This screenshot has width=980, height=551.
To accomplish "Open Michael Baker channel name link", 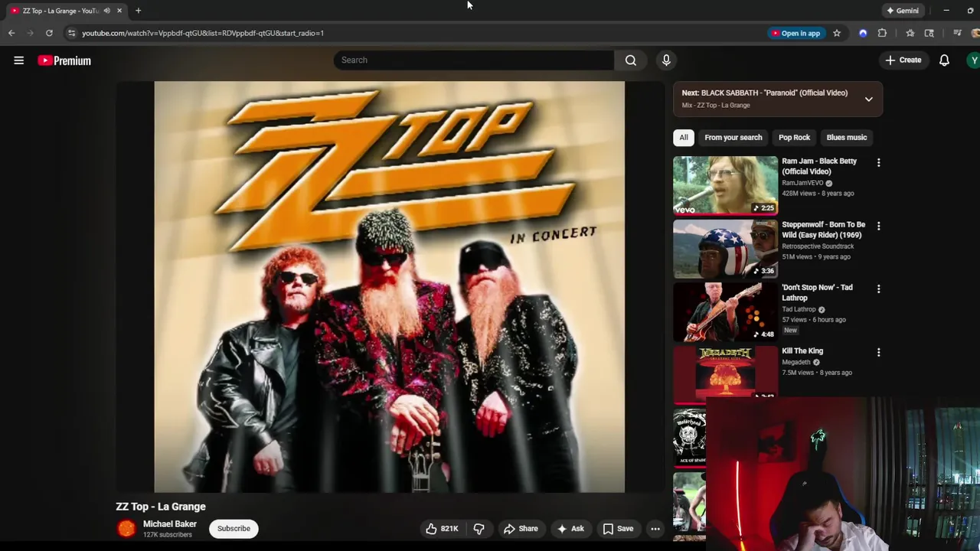I will (x=170, y=524).
